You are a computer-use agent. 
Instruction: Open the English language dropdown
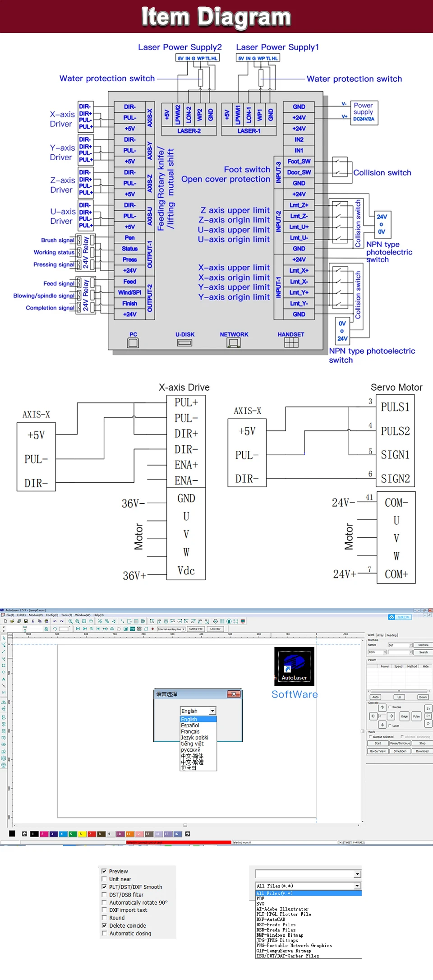198,711
